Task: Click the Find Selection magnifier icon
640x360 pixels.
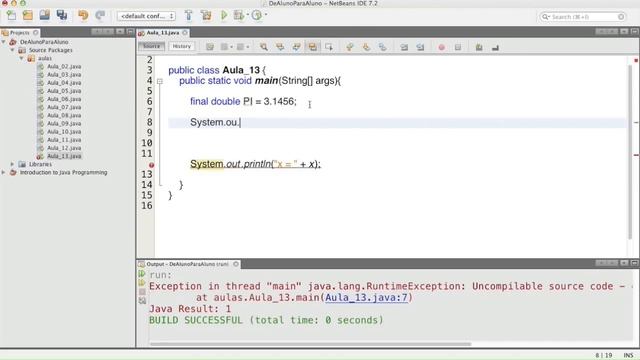Action: [x=264, y=47]
